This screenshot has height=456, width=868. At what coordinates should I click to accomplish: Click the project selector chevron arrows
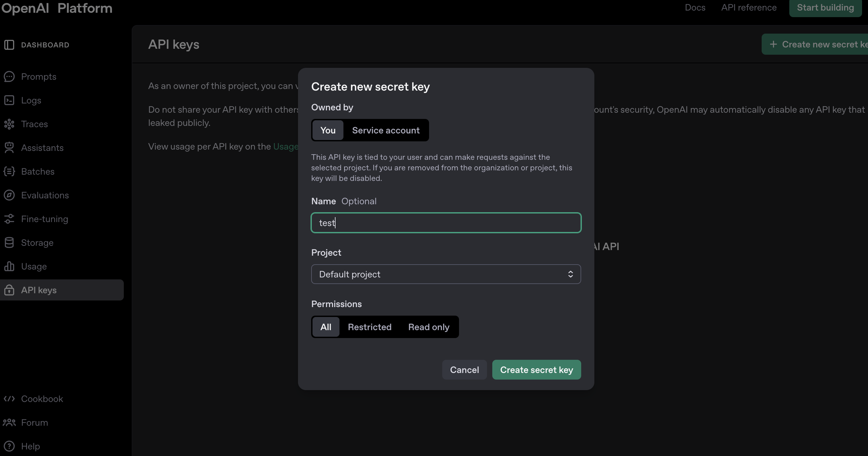(570, 274)
